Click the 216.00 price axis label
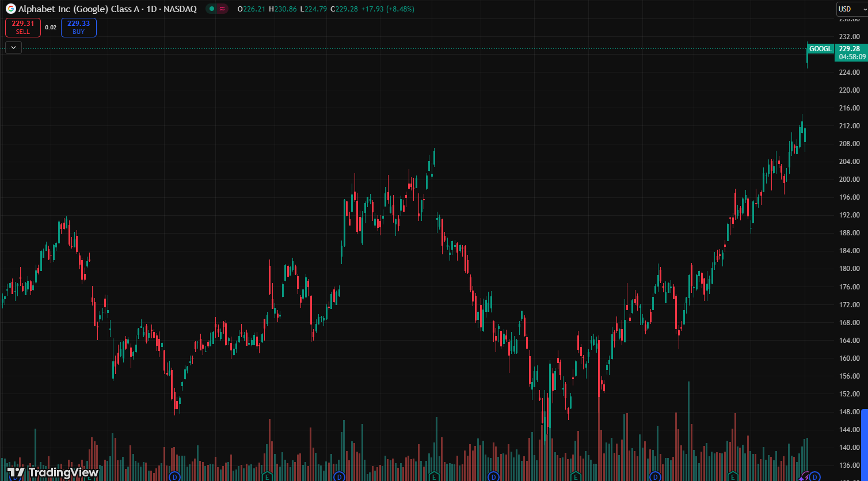Viewport: 868px width, 481px height. click(x=849, y=108)
